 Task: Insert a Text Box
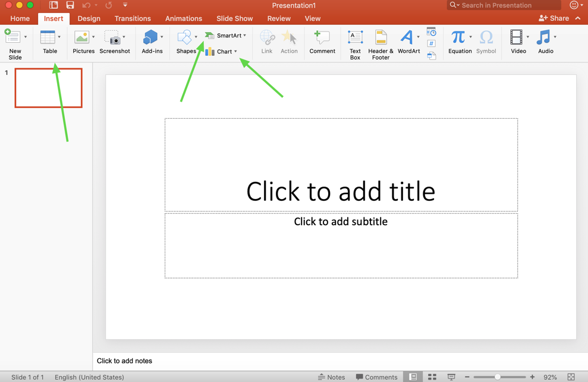coord(355,43)
